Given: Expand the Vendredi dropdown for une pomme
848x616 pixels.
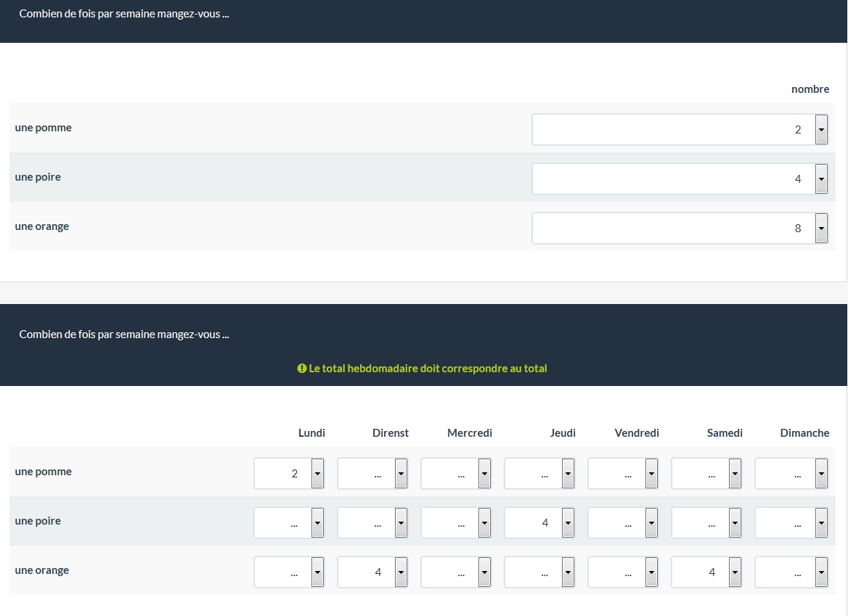Looking at the screenshot, I should (623, 474).
